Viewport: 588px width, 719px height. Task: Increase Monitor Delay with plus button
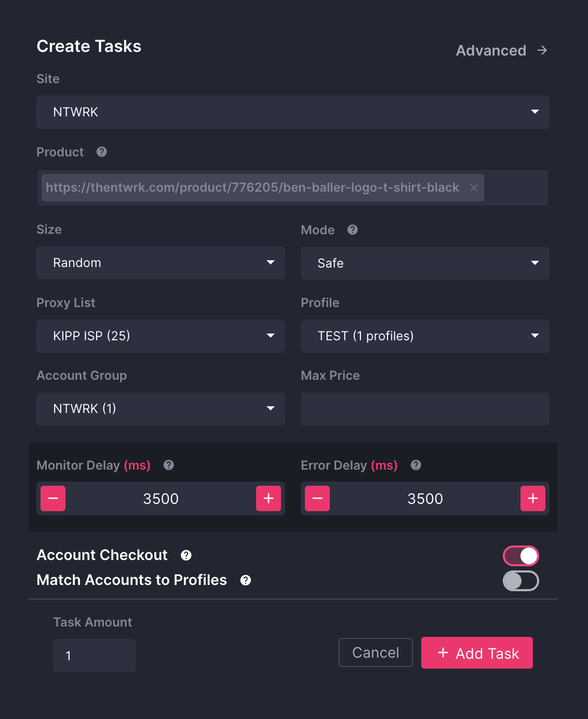click(x=269, y=499)
